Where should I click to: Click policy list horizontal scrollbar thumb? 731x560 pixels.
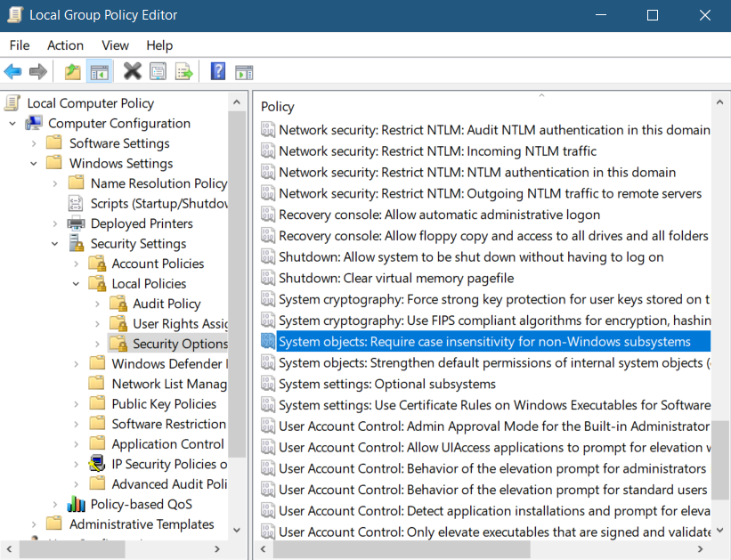pyautogui.click(x=402, y=549)
